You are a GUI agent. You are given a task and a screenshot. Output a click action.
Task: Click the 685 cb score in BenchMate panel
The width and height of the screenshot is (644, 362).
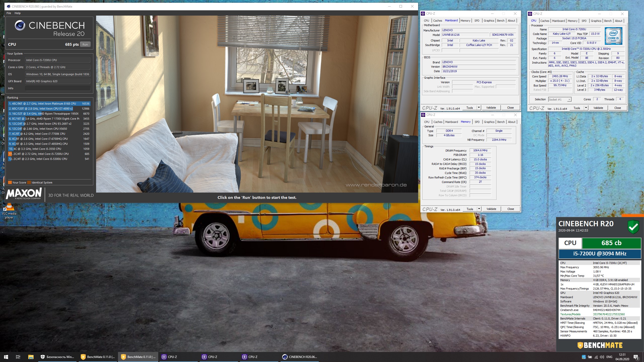point(611,243)
